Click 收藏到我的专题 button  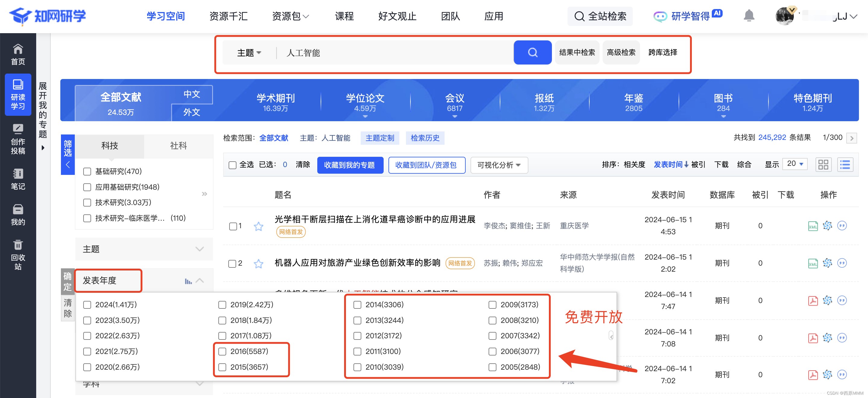(350, 165)
